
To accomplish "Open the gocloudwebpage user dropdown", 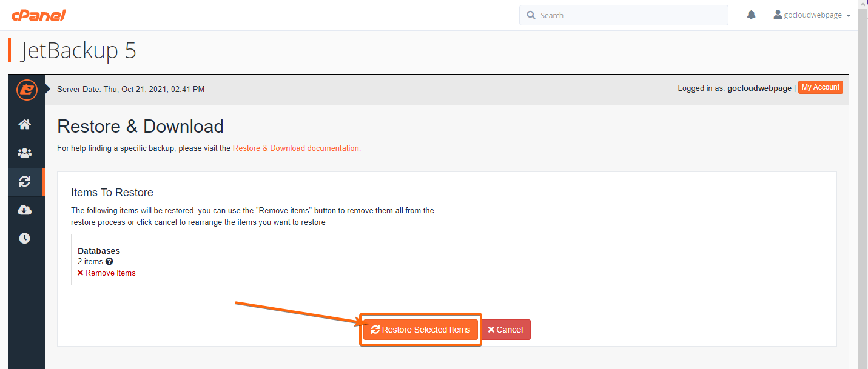I will click(x=812, y=15).
